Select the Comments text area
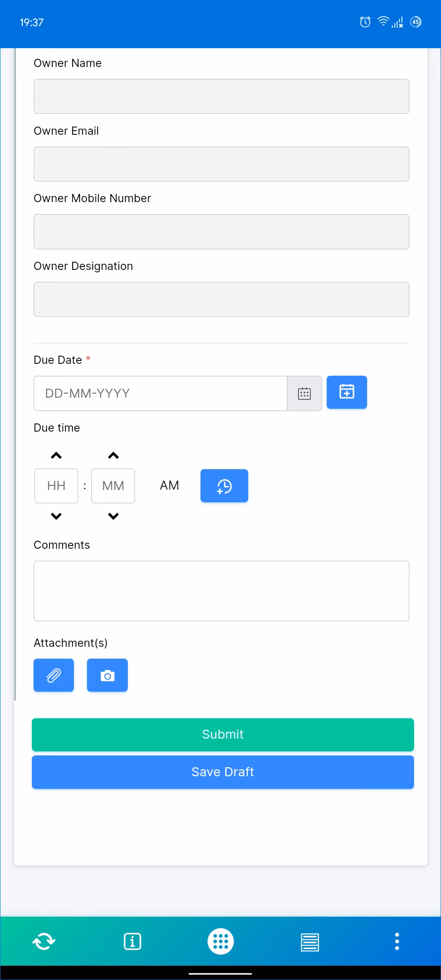 point(221,591)
